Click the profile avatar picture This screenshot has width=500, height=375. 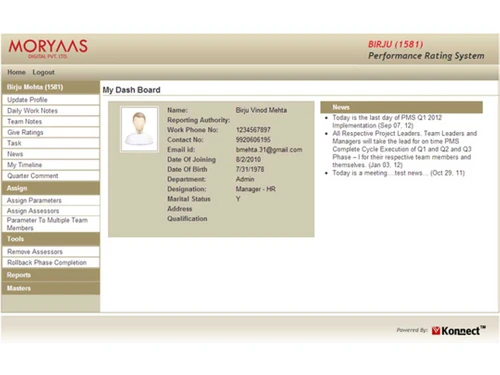point(139,129)
